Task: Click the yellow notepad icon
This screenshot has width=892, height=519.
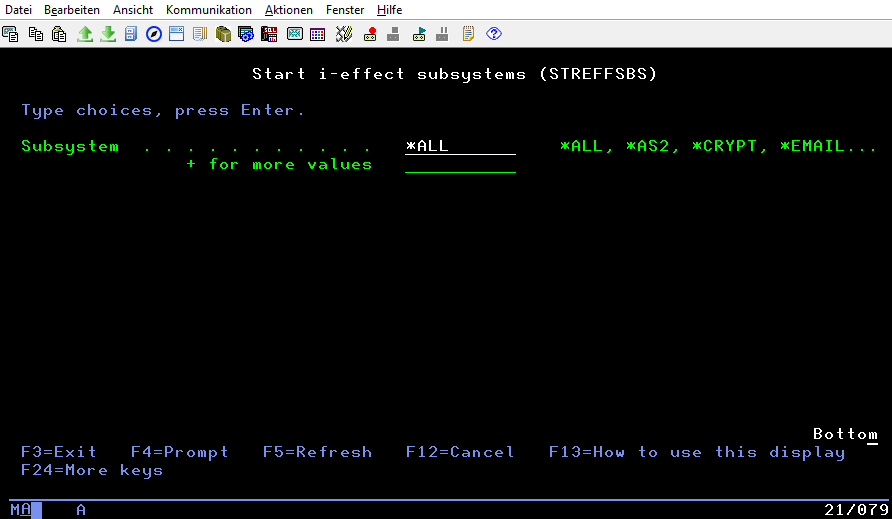Action: click(468, 34)
